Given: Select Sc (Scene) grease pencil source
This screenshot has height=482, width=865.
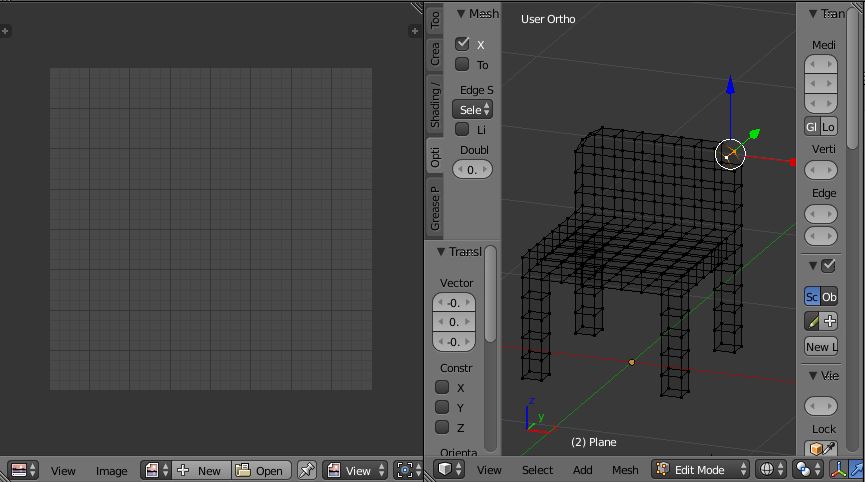Looking at the screenshot, I should click(x=812, y=297).
